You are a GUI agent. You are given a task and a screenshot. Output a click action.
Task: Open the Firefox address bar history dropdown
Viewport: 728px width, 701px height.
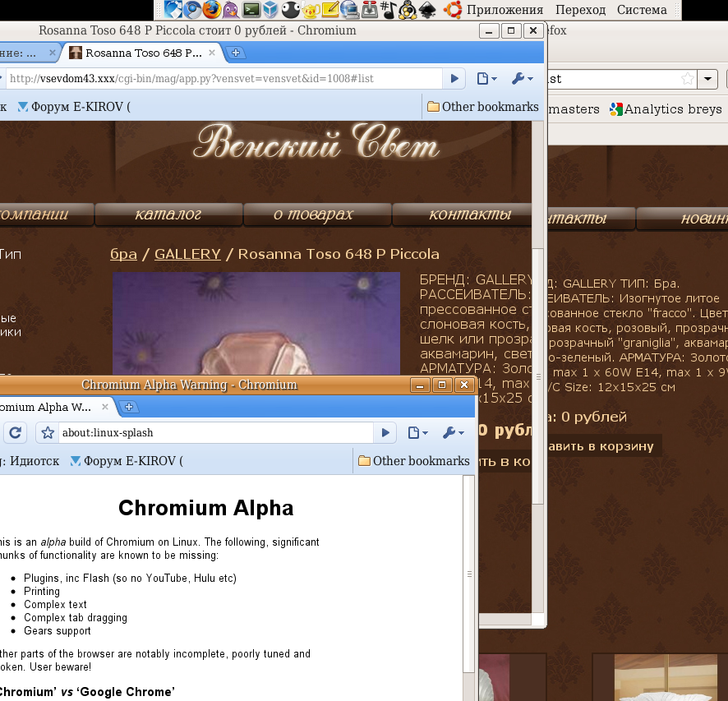tap(708, 79)
